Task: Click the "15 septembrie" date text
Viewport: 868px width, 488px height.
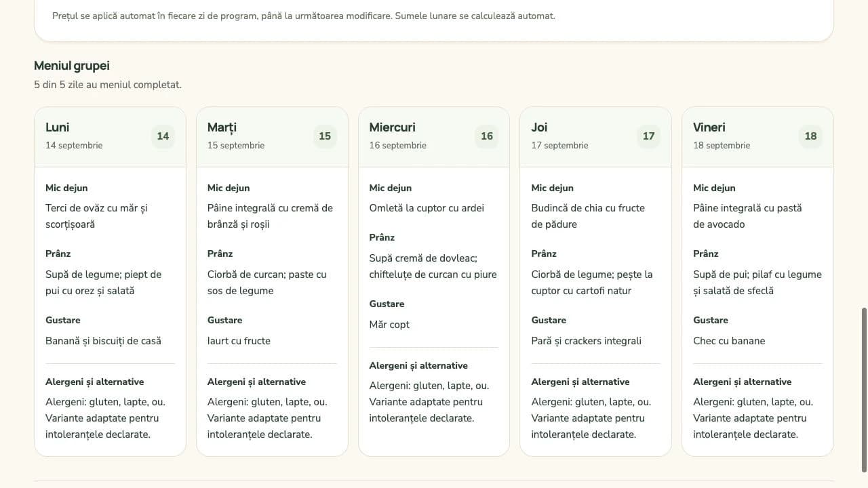Action: [236, 146]
